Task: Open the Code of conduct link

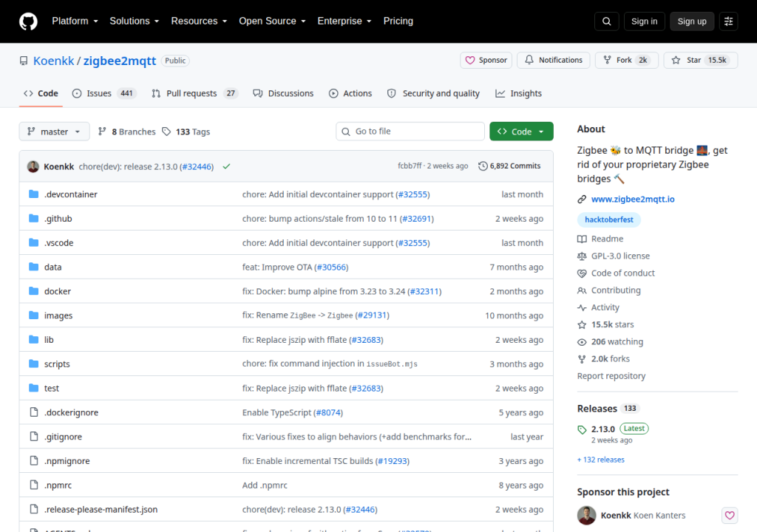Action: click(616, 273)
